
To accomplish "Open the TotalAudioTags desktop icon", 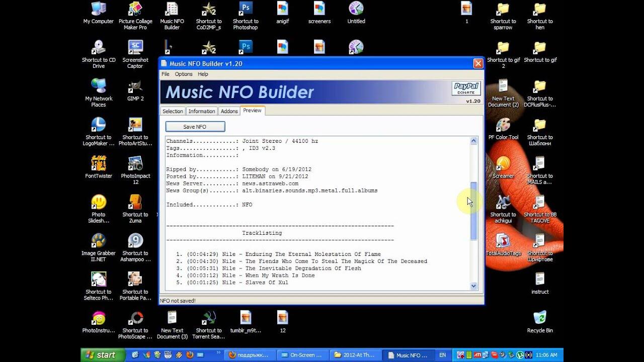I will [503, 242].
